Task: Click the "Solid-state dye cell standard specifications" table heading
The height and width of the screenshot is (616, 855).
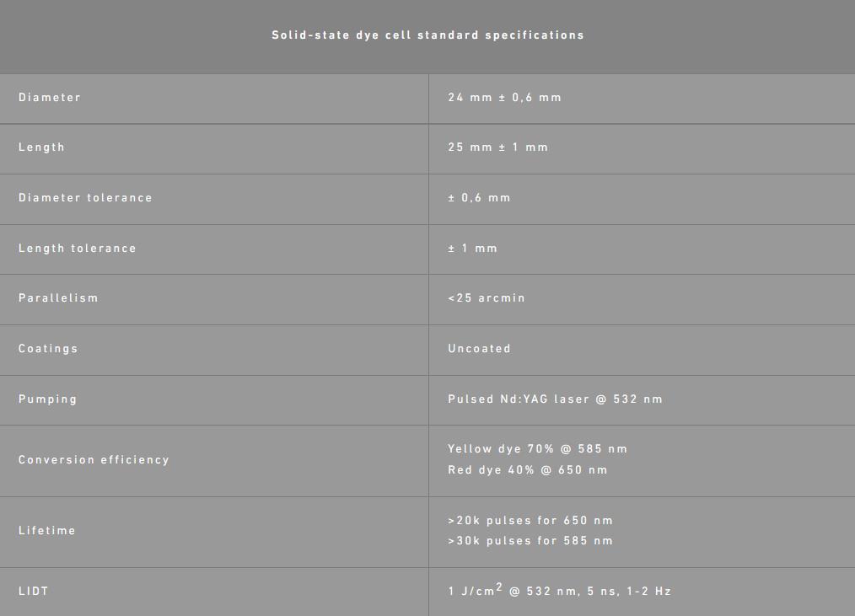Action: tap(427, 35)
